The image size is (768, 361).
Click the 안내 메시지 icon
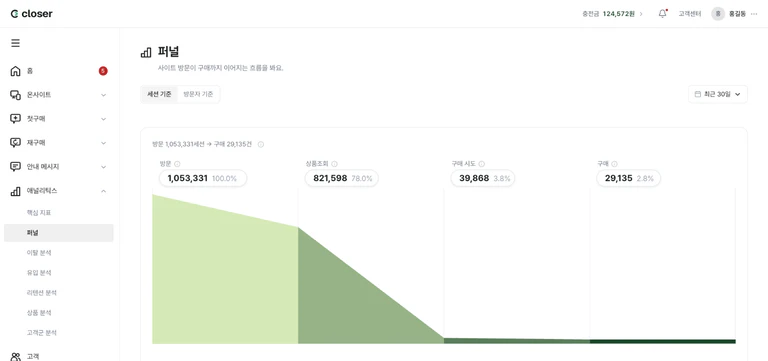16,167
